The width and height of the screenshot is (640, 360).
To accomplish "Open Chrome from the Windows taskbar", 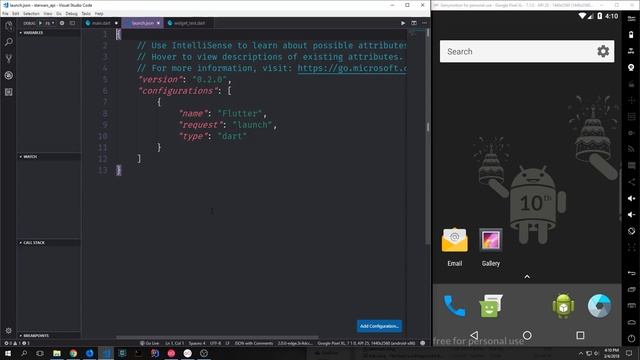I will (x=73, y=353).
